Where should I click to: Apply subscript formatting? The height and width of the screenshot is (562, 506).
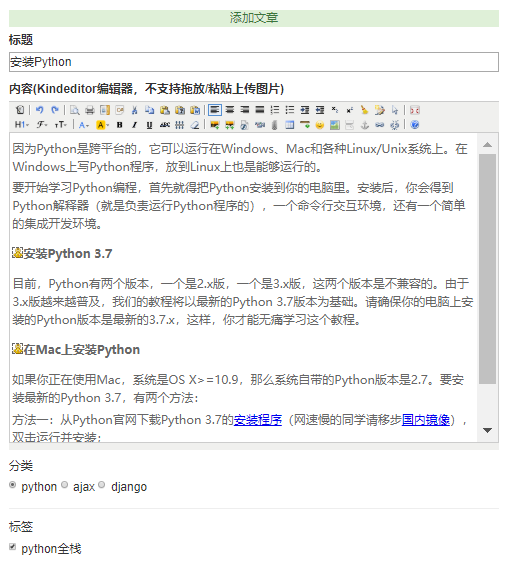click(335, 110)
